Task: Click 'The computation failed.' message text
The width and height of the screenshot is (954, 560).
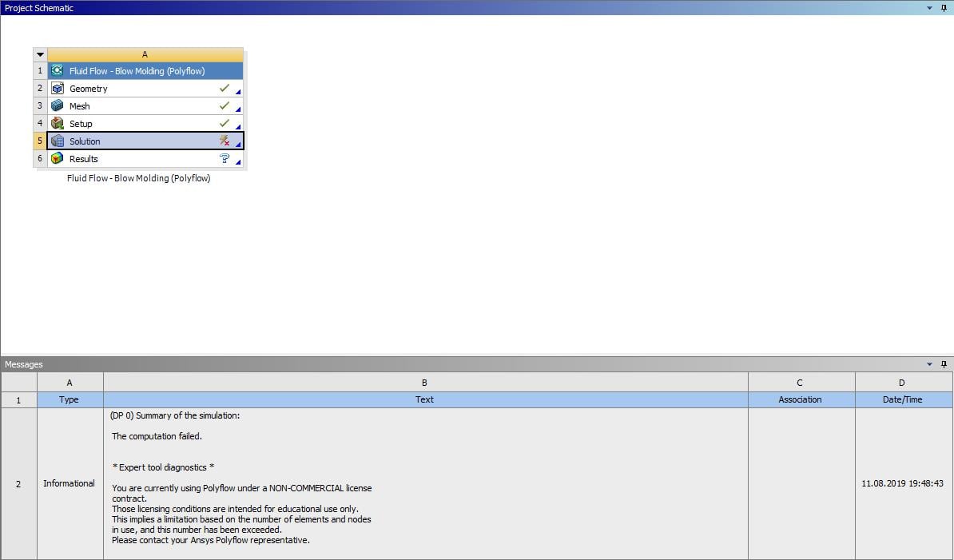Action: point(157,436)
